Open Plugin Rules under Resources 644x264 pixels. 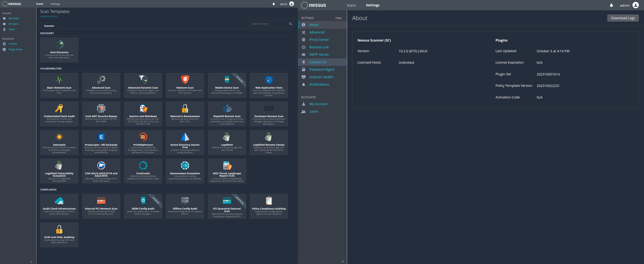15,49
